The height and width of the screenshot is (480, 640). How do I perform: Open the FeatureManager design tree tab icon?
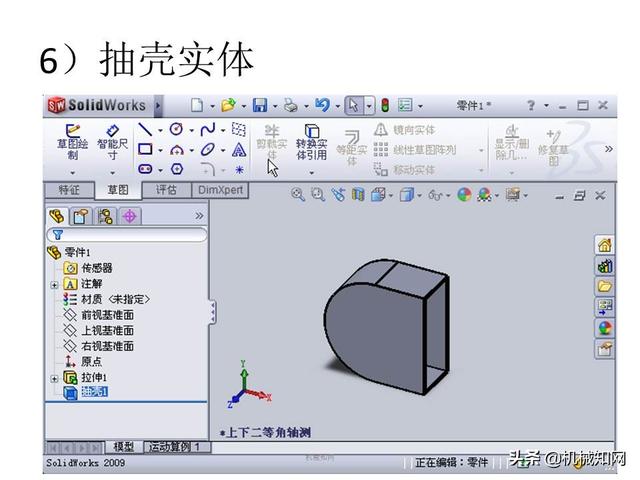pos(57,216)
